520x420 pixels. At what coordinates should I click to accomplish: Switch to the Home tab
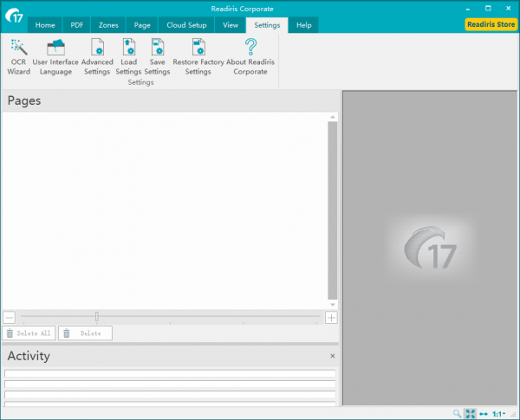tap(45, 25)
